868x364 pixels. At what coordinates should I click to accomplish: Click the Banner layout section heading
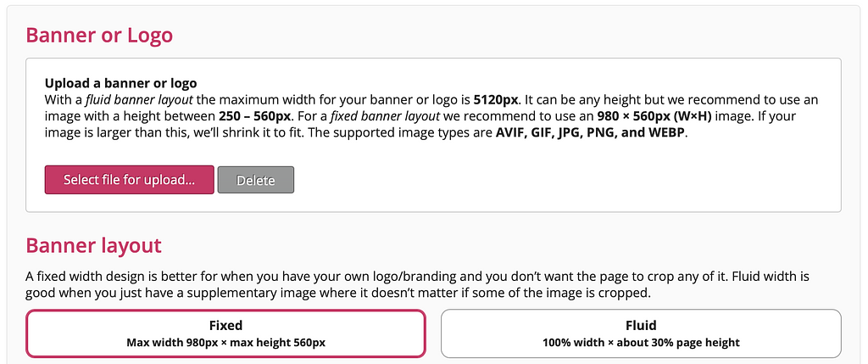(93, 246)
